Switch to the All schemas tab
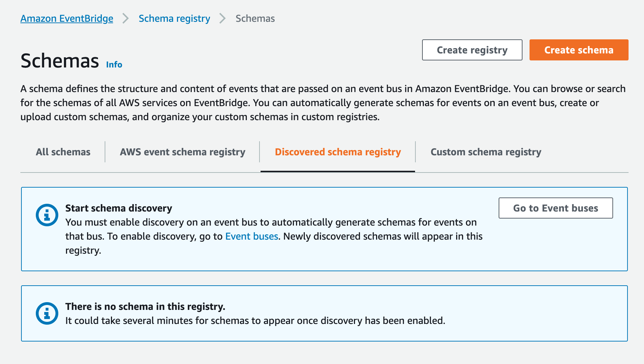This screenshot has width=644, height=364. [x=63, y=152]
